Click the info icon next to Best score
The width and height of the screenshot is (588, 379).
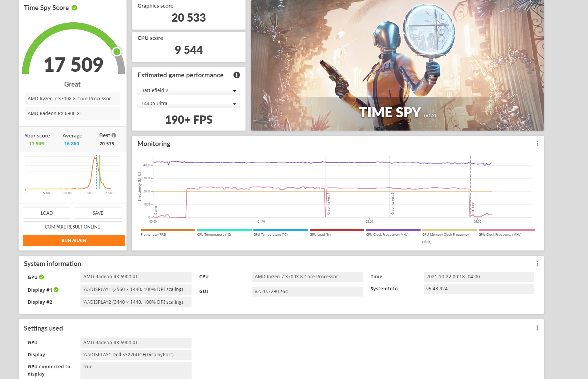tap(114, 135)
